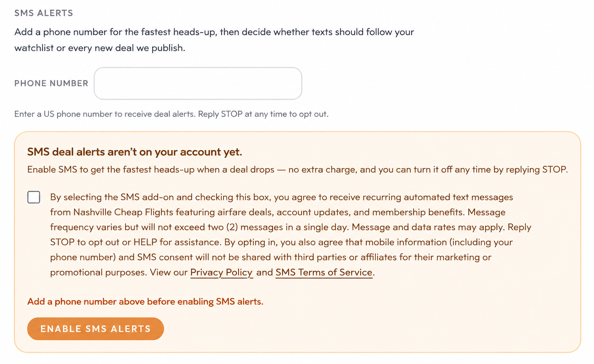The width and height of the screenshot is (594, 364).
Task: Click the Enable SMS Alerts button
Action: (x=96, y=329)
